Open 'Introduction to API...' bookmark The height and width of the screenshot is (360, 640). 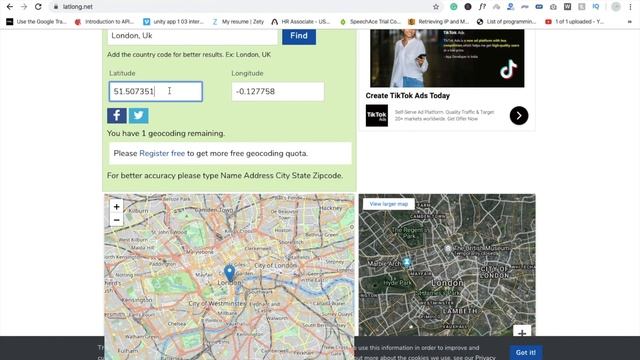(104, 22)
